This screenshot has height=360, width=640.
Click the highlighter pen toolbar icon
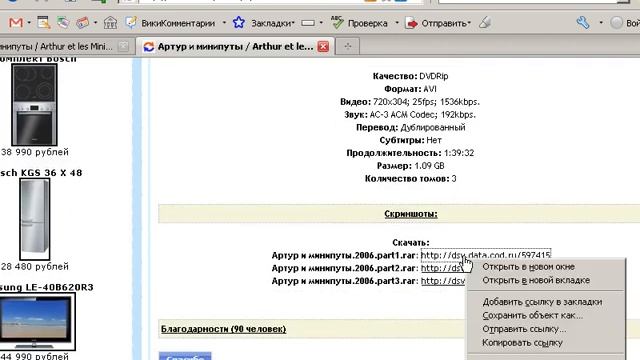(484, 22)
